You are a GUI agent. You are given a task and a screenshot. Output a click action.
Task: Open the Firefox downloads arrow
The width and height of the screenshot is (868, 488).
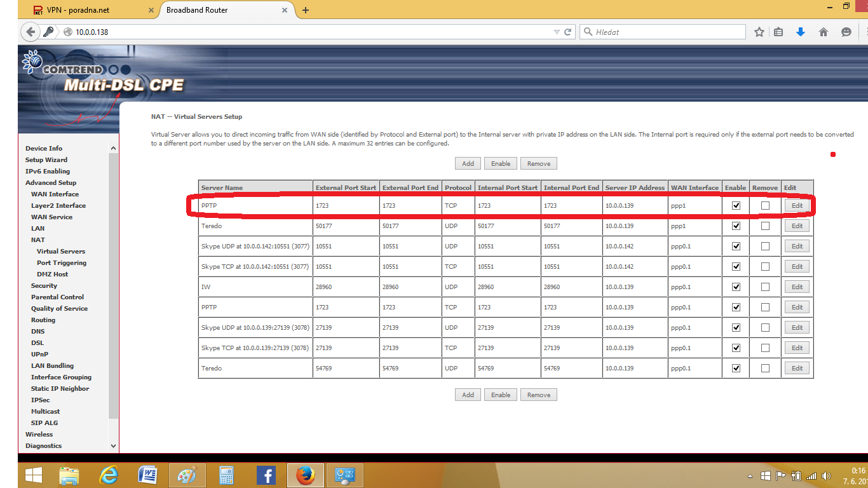point(801,32)
